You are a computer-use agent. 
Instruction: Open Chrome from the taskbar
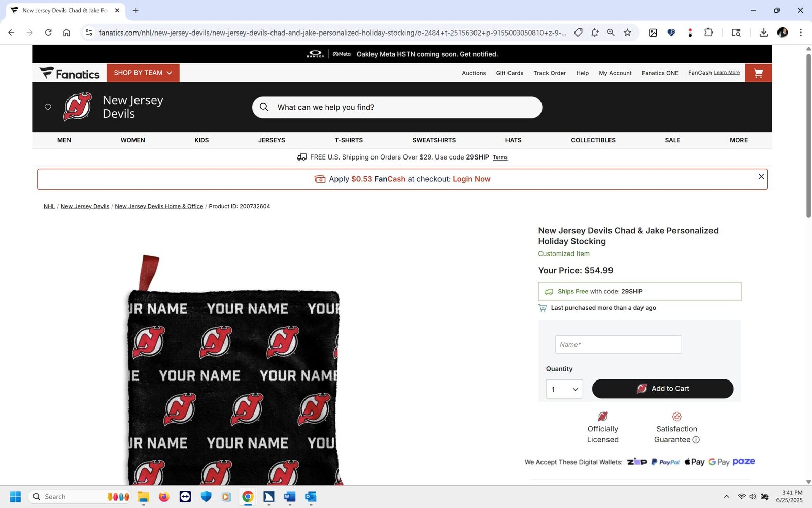pyautogui.click(x=248, y=497)
